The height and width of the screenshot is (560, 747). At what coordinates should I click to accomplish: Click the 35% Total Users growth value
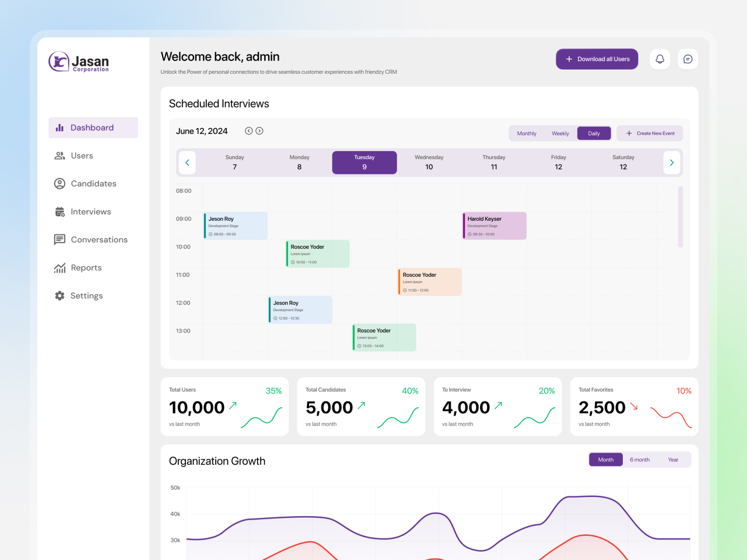click(x=274, y=391)
